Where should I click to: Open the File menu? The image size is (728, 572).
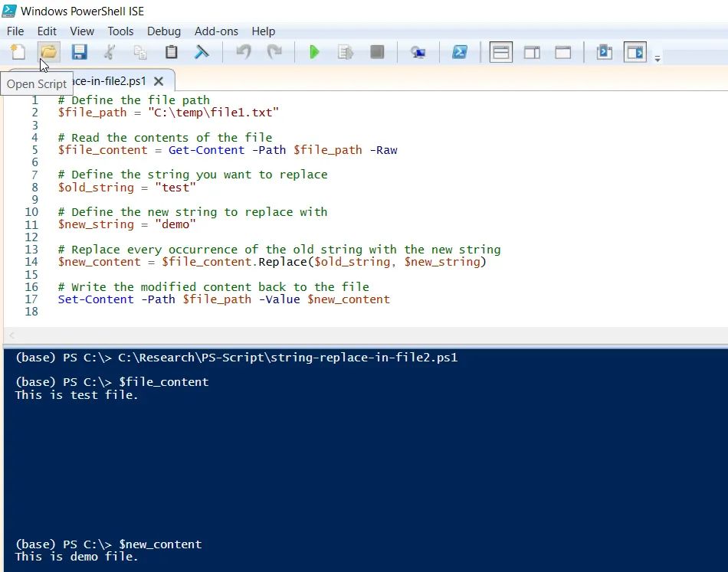[15, 31]
